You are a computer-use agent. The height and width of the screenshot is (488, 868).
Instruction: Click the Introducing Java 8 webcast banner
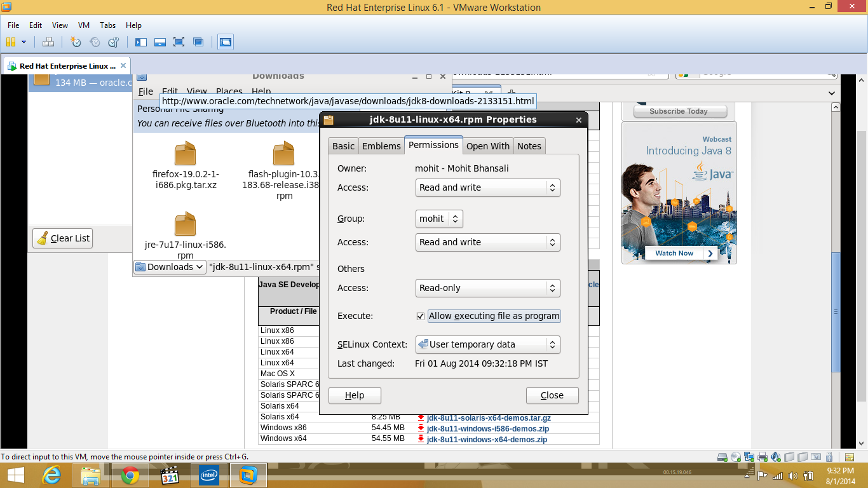679,193
